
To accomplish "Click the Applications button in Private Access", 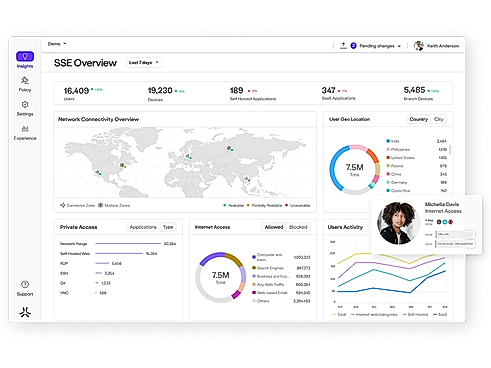I will [143, 227].
